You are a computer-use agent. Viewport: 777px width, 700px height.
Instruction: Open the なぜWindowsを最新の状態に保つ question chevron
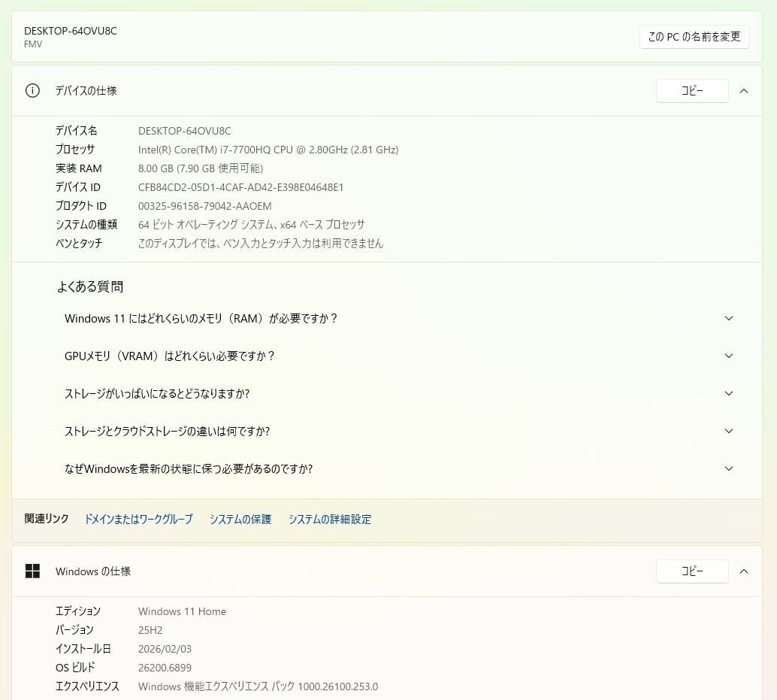(x=728, y=469)
